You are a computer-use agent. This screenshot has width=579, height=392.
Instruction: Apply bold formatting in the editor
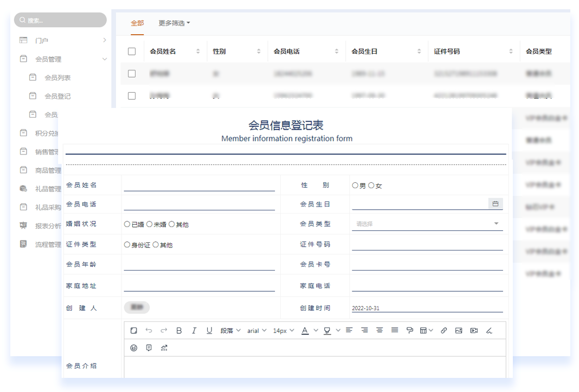[x=179, y=330]
